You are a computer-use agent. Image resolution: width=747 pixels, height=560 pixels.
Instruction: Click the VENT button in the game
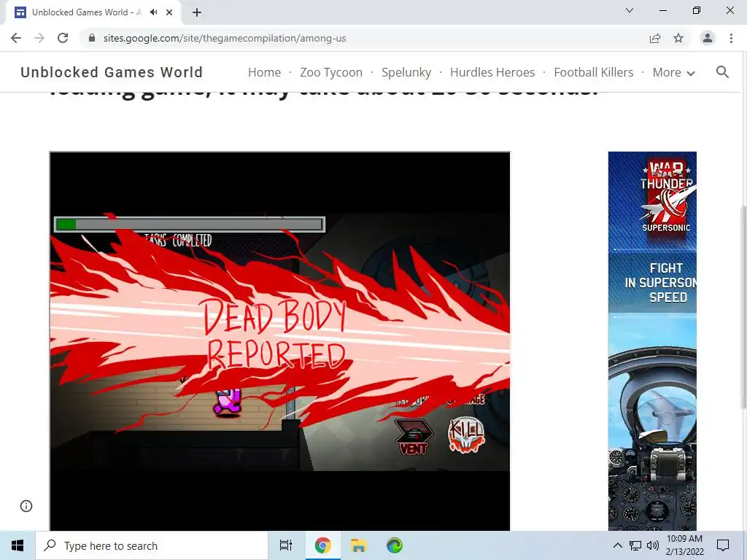coord(414,437)
